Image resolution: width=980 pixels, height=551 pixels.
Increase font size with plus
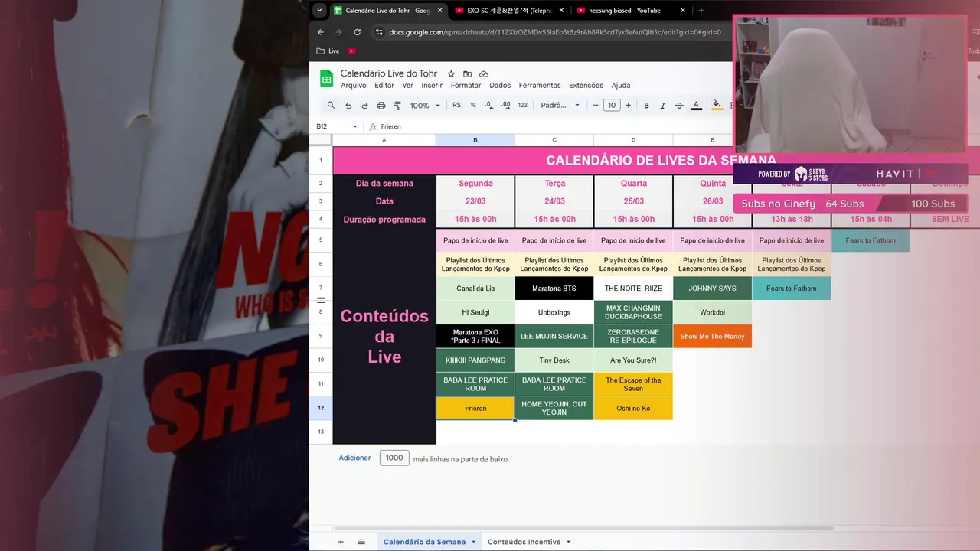coord(629,106)
